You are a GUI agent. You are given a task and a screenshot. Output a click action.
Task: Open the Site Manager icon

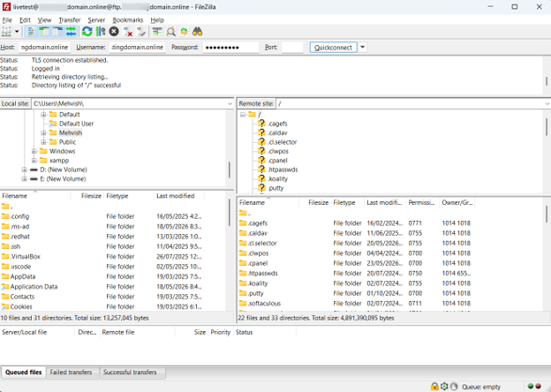click(x=6, y=32)
